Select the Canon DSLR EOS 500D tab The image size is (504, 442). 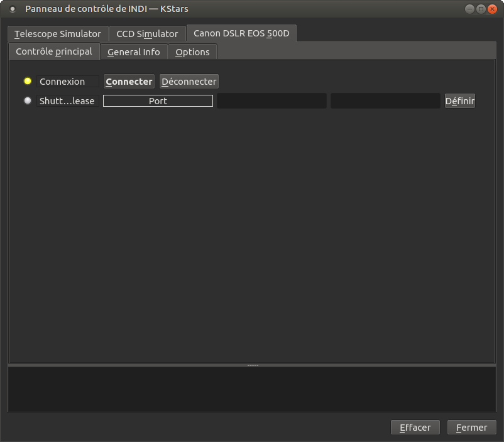[241, 33]
